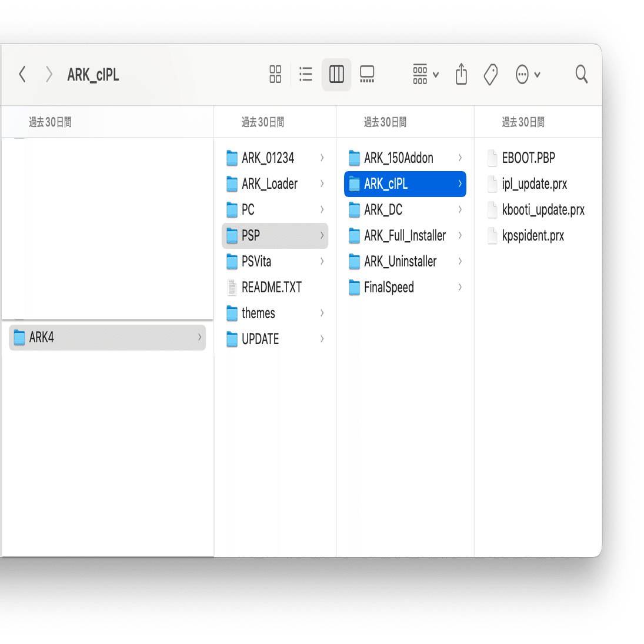The height and width of the screenshot is (644, 644).
Task: Open the ARK_Uninstaller folder
Action: click(x=405, y=261)
